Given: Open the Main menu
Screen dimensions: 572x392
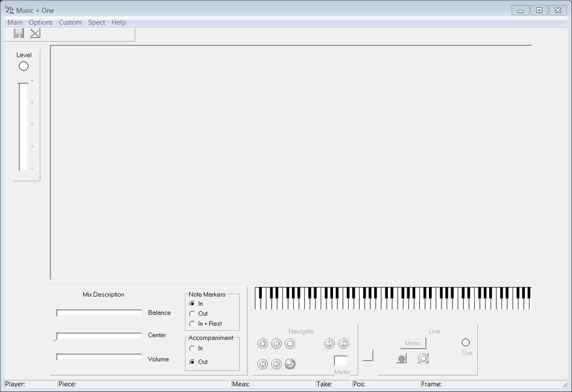Looking at the screenshot, I should (14, 22).
